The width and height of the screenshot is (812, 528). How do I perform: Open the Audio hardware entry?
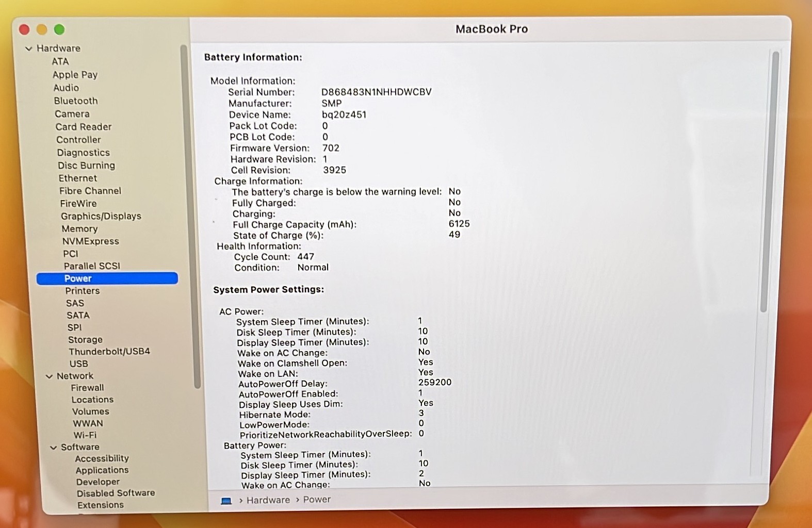tap(66, 88)
